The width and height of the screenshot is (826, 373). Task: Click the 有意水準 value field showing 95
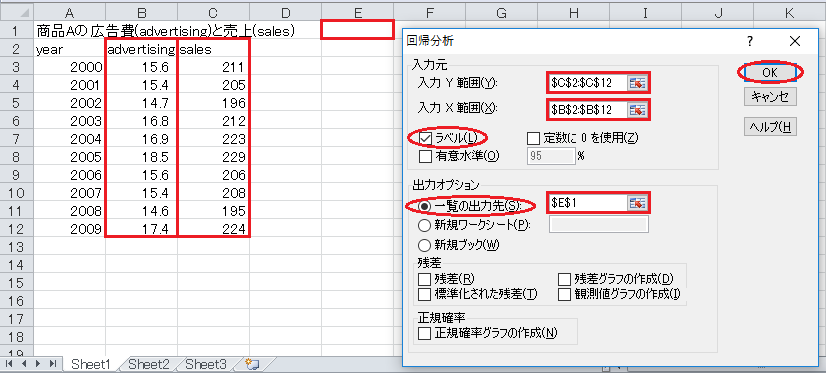551,156
